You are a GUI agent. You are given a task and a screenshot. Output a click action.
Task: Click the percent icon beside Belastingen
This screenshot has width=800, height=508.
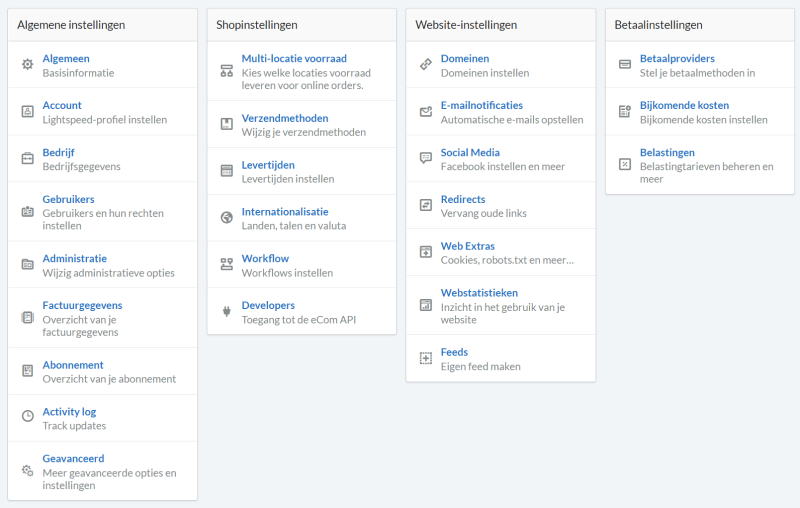click(625, 164)
